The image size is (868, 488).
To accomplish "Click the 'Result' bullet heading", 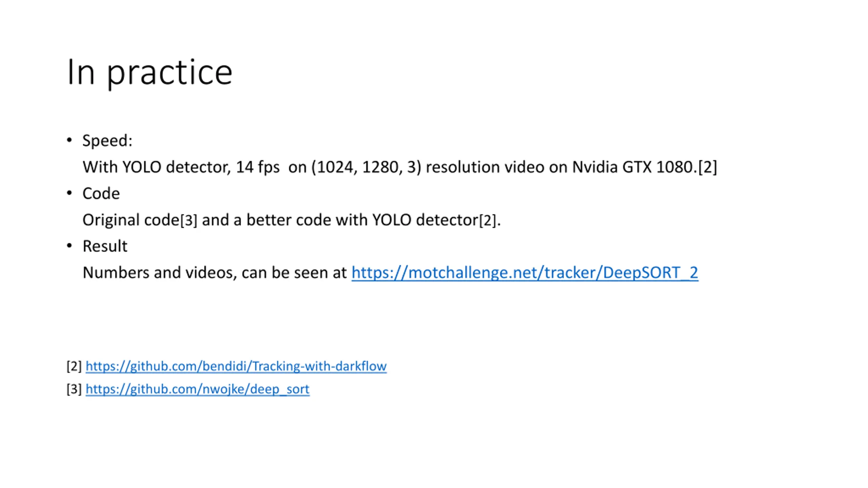I will pos(105,246).
